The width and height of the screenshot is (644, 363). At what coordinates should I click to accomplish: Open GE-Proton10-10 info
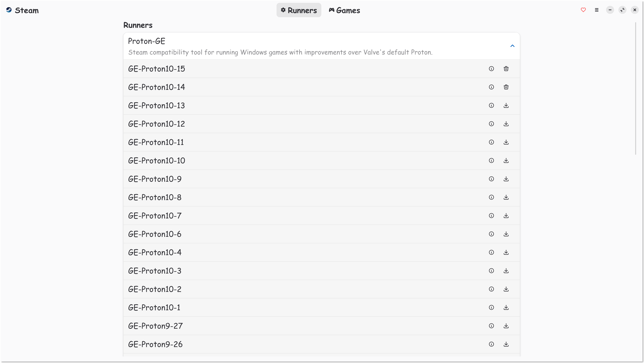pos(491,160)
